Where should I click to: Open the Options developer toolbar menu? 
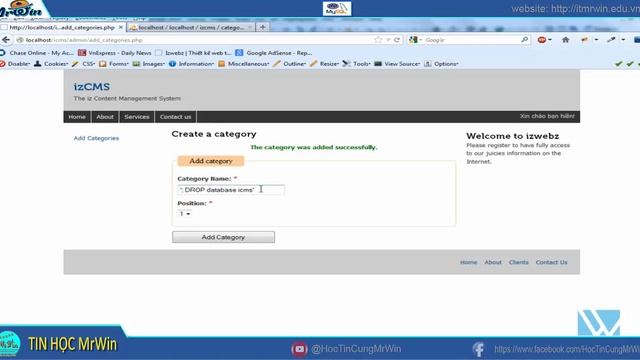pos(441,64)
